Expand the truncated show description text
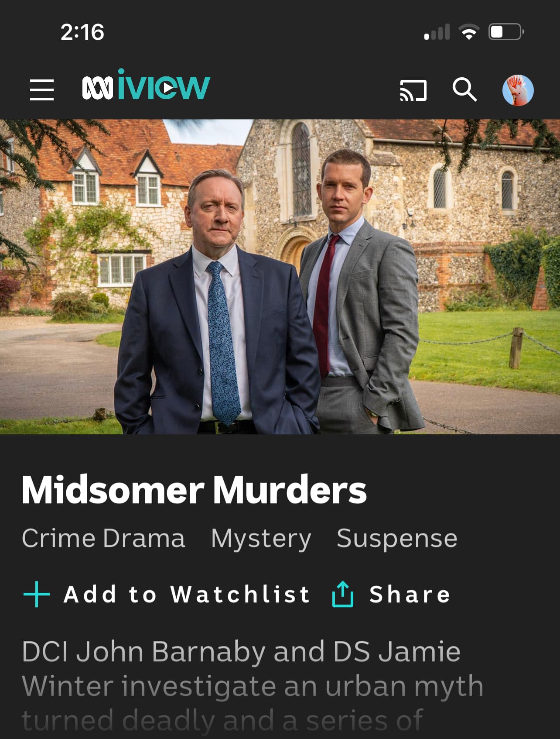 (x=253, y=685)
